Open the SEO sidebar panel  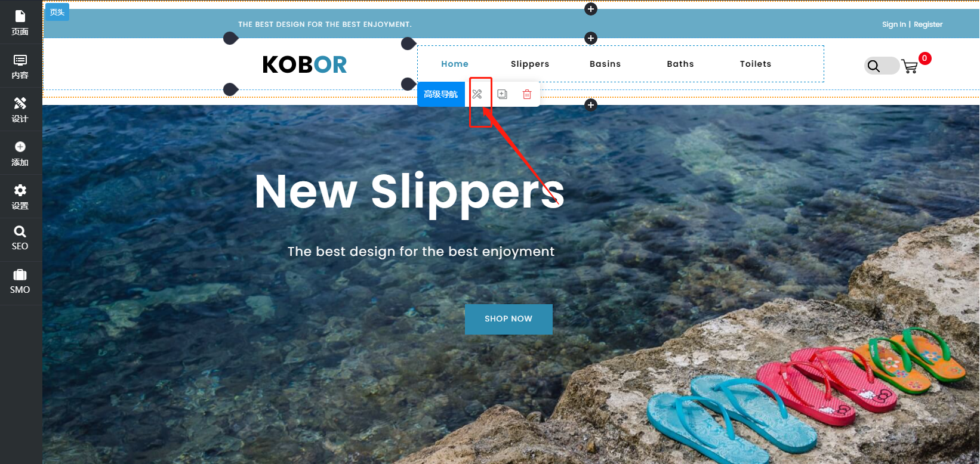(x=20, y=238)
